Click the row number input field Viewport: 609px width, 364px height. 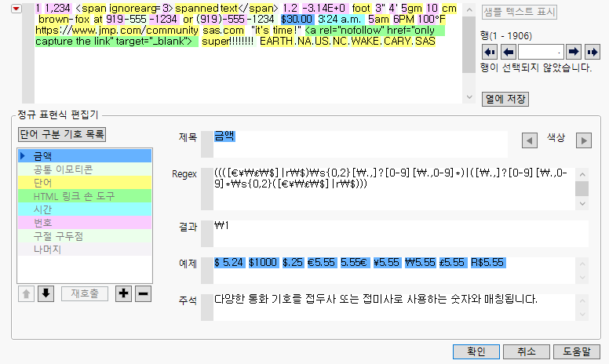click(541, 52)
